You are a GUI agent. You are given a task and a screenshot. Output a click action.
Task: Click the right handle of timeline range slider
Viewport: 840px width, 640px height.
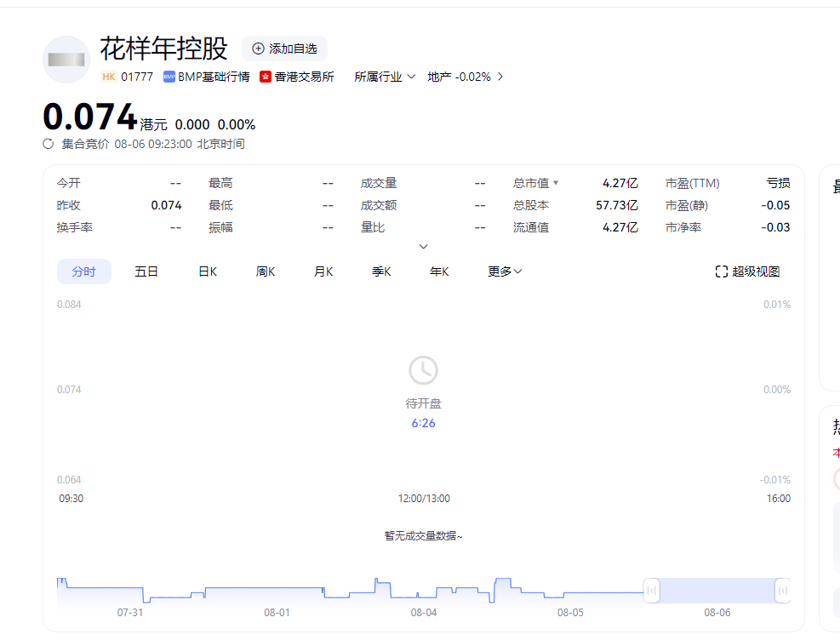[x=782, y=590]
